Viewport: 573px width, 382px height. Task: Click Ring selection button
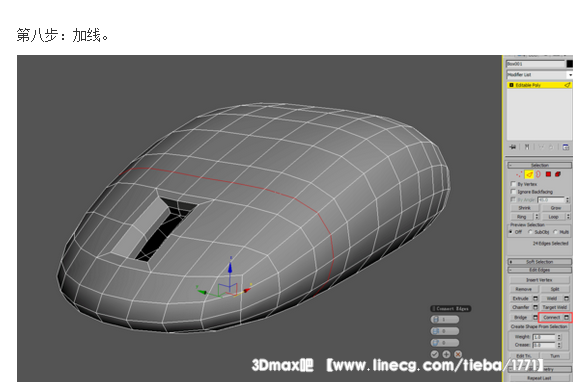click(521, 217)
